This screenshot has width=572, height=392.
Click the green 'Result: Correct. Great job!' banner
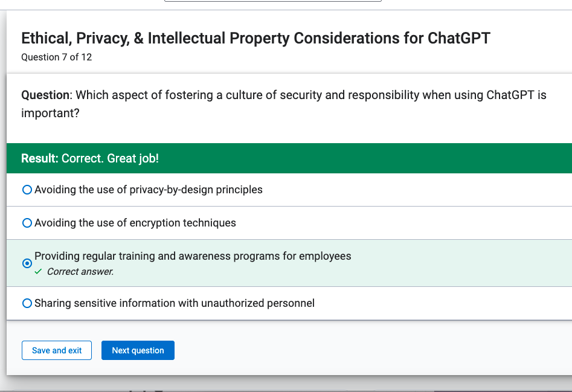coord(289,158)
